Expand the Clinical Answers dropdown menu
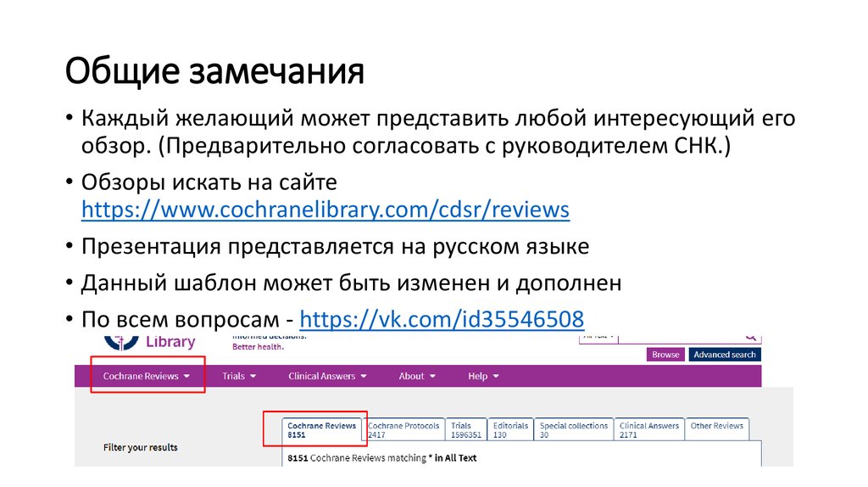 pyautogui.click(x=328, y=376)
